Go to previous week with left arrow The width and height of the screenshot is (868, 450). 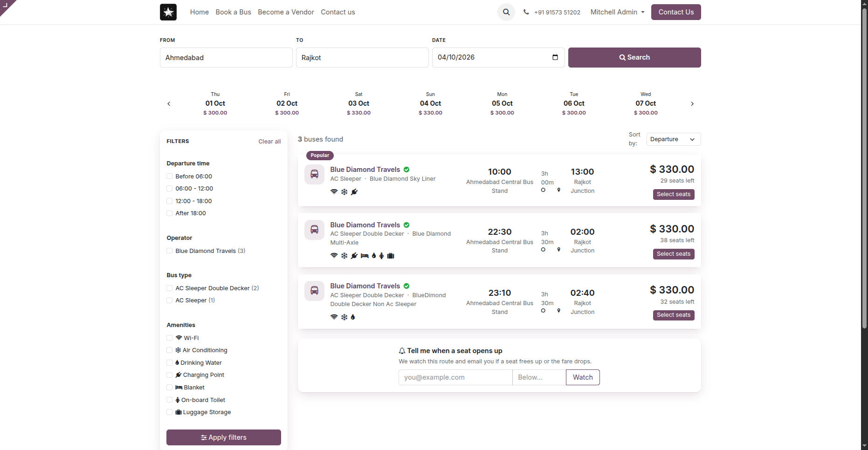(x=169, y=104)
